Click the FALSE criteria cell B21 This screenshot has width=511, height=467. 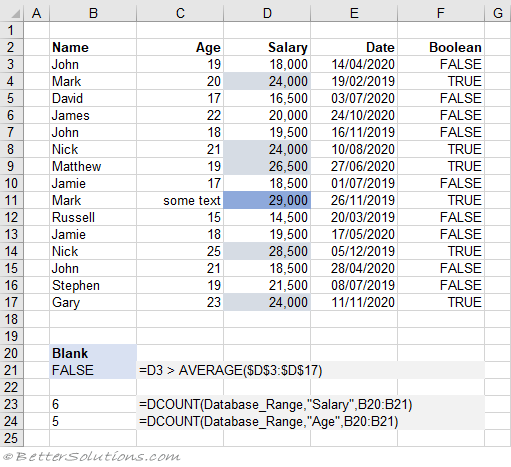point(93,370)
